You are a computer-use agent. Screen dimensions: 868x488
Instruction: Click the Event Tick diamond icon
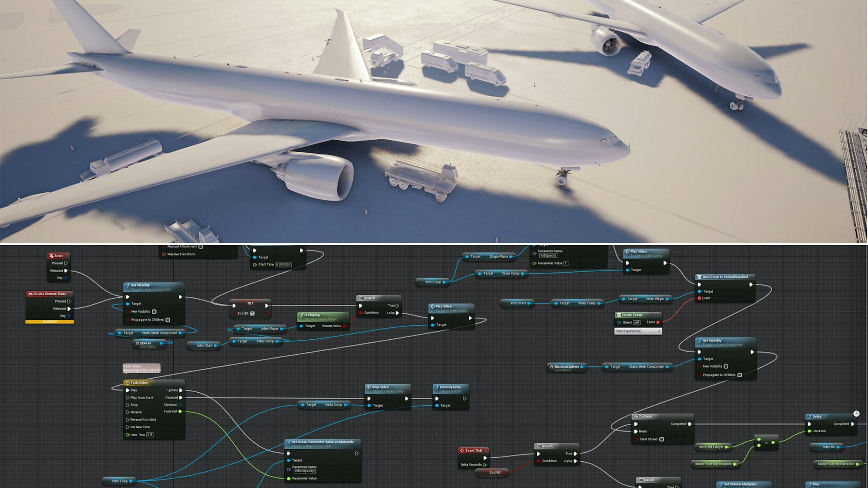(462, 451)
